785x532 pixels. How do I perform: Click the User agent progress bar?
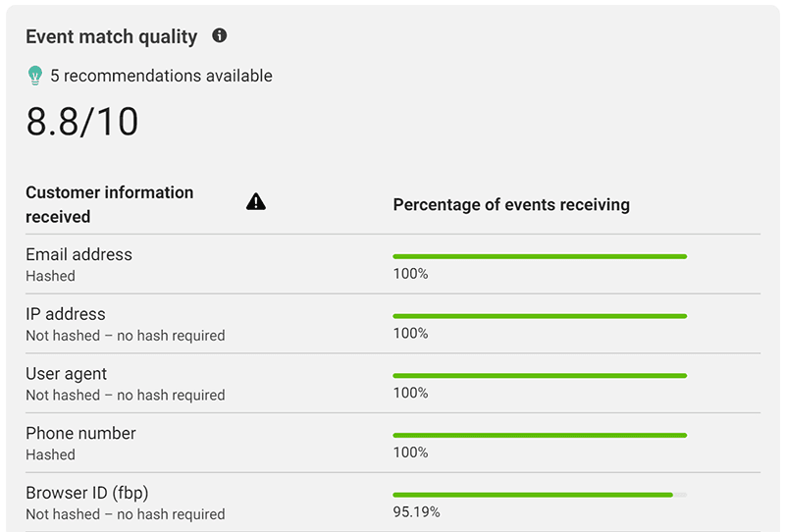click(540, 376)
